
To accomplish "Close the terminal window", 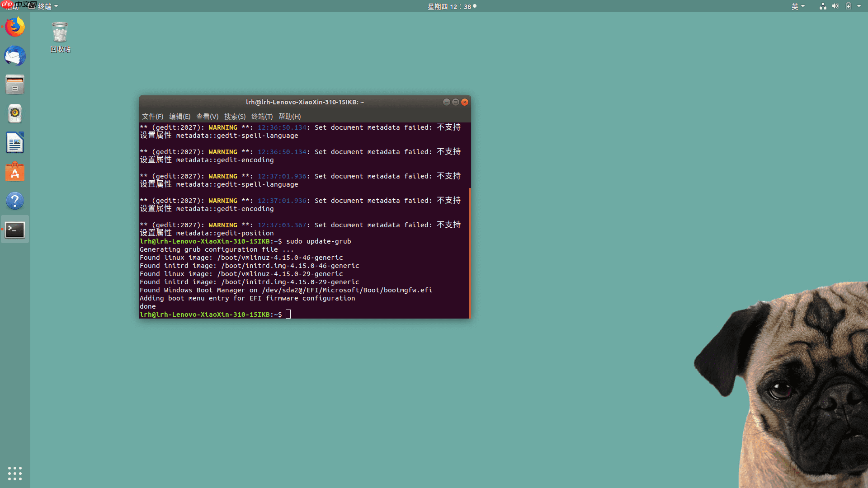I will pyautogui.click(x=465, y=102).
